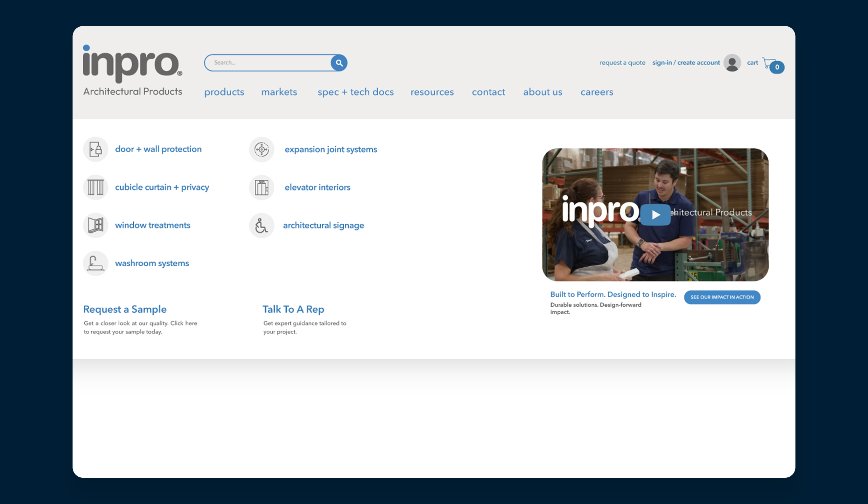Open the markets menu

pos(279,92)
